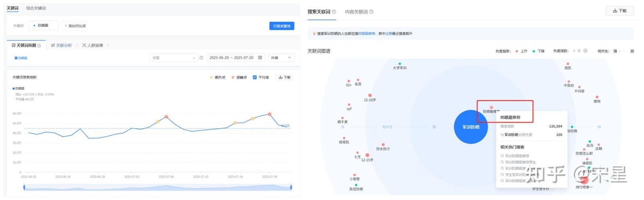Toggle the 防晒霜 series legend in chart
644x200 pixels.
pos(18,88)
